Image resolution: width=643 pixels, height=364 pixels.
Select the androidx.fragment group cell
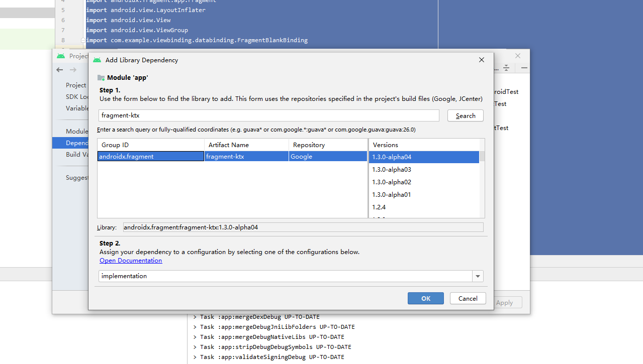[151, 157]
